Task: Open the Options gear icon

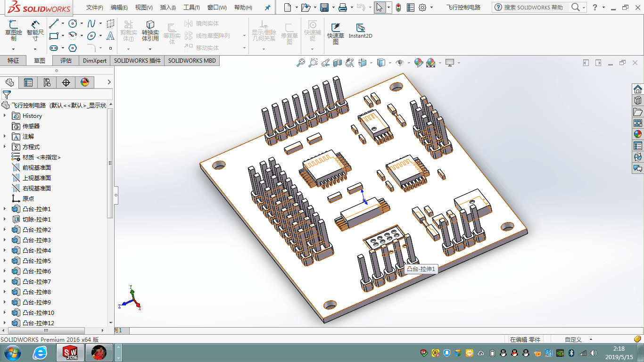Action: pyautogui.click(x=422, y=8)
